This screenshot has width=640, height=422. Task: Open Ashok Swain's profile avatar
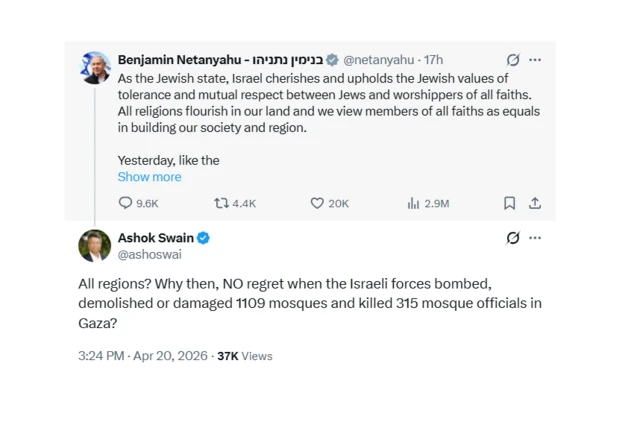coord(95,246)
